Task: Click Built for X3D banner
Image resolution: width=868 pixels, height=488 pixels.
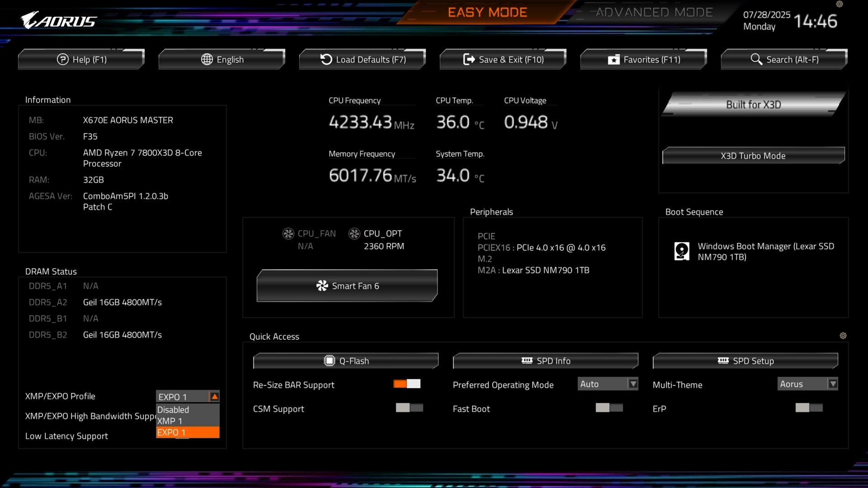Action: 754,104
